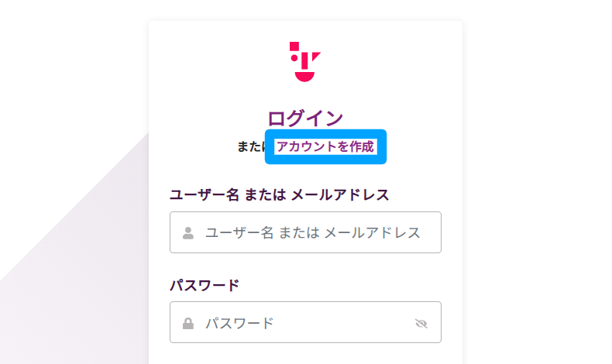Click the eye-slash icon at the password field's right edge
612x364 pixels.
pos(421,323)
